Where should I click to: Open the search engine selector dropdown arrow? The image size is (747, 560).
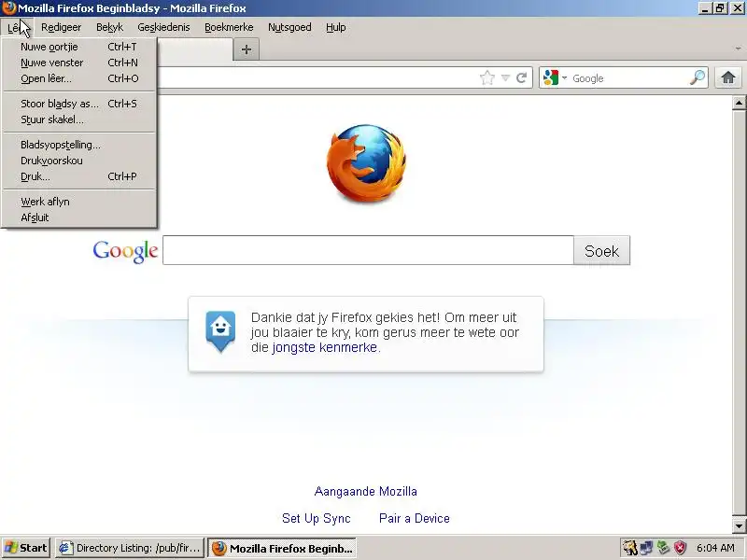click(565, 77)
